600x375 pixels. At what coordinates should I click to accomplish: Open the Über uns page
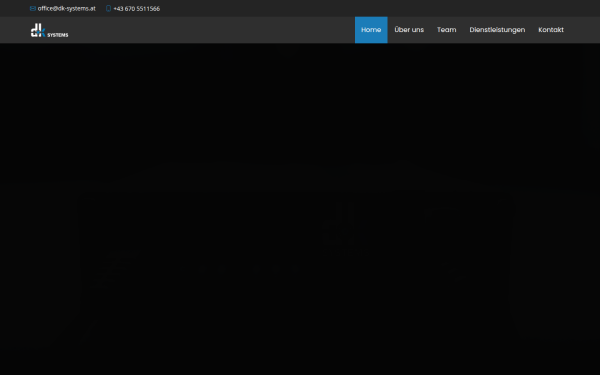click(x=409, y=30)
